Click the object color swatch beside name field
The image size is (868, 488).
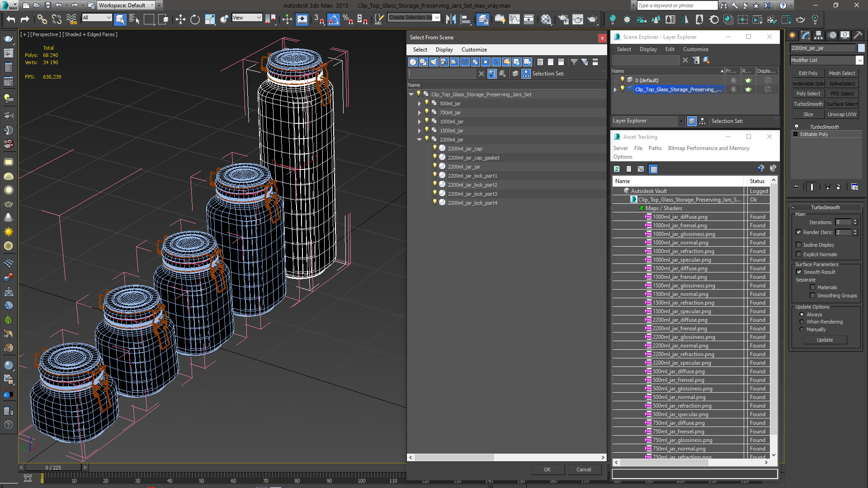(861, 48)
